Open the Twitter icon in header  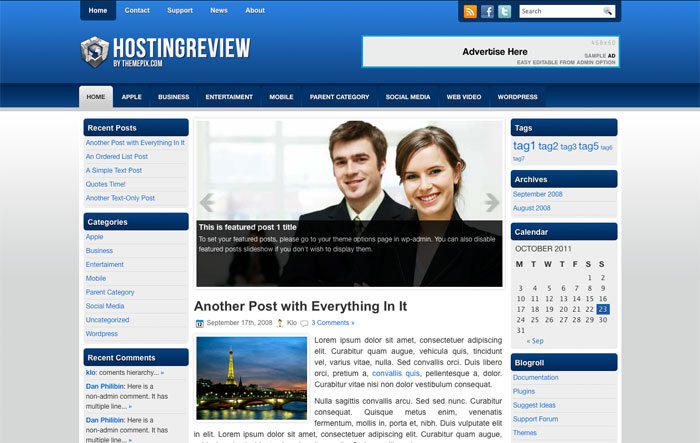(x=504, y=11)
